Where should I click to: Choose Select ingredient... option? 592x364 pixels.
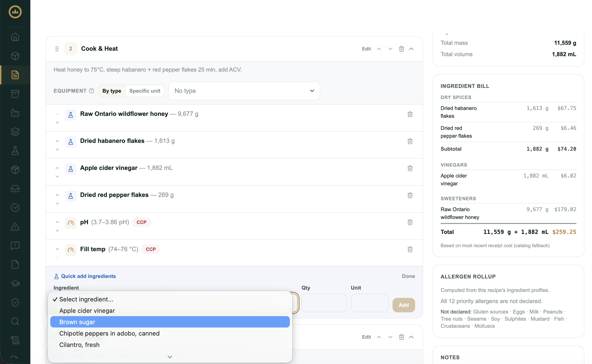click(x=170, y=299)
